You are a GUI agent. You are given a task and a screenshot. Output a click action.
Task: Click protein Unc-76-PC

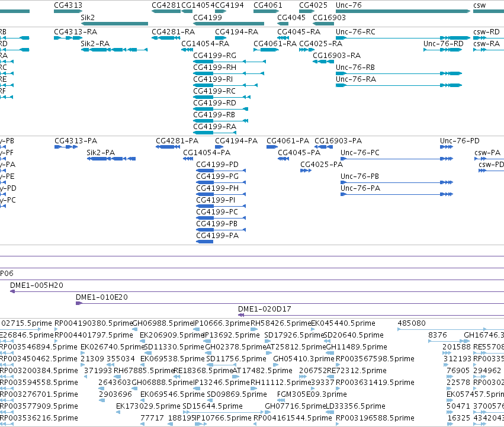pyautogui.click(x=360, y=153)
